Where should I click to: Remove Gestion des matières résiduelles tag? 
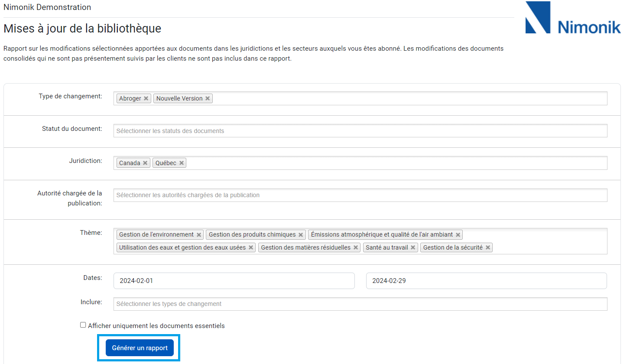click(356, 248)
